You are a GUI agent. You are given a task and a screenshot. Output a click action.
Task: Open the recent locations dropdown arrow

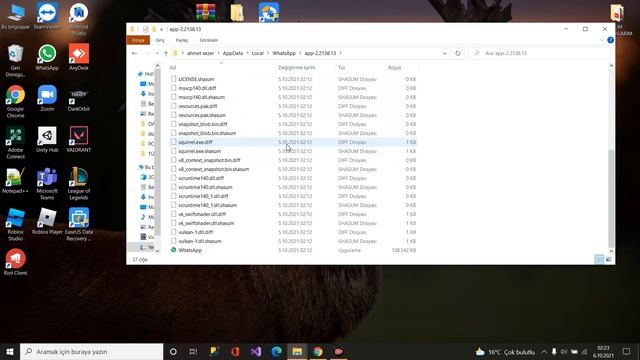(x=157, y=53)
